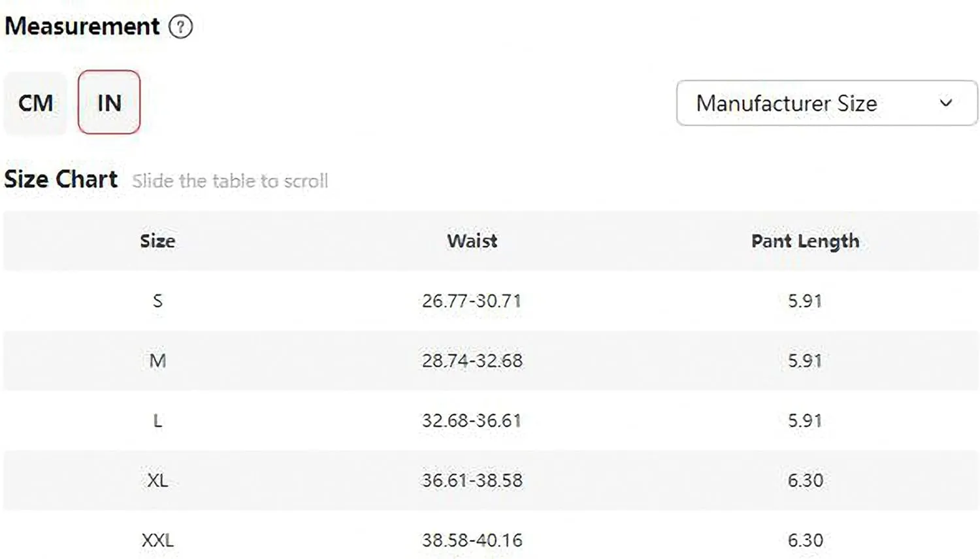Select the S size row
Image resolution: width=980 pixels, height=559 pixels.
click(491, 301)
